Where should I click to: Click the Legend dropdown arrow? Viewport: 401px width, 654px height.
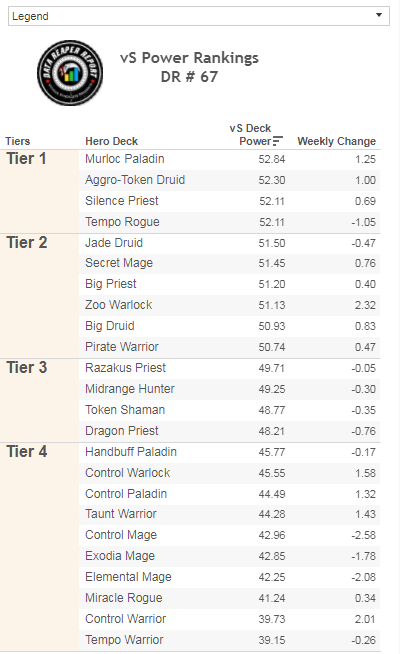379,15
